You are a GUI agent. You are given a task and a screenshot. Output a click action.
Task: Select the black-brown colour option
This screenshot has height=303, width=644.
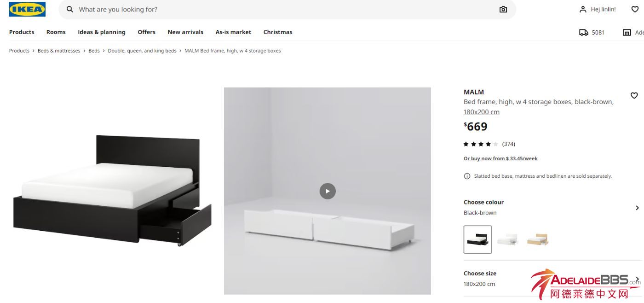click(477, 239)
